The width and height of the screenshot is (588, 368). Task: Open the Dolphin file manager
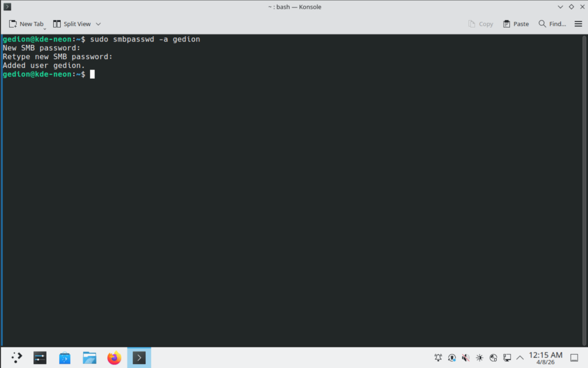tap(90, 357)
